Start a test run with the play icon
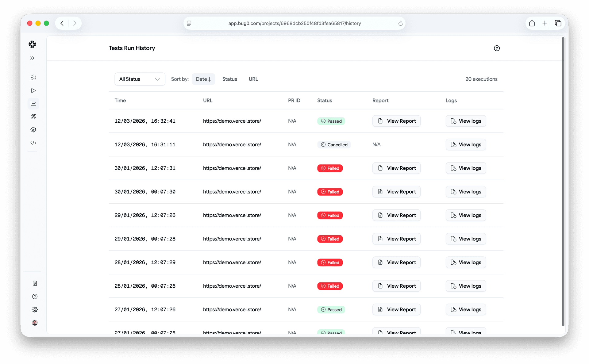The image size is (589, 364). 33,90
